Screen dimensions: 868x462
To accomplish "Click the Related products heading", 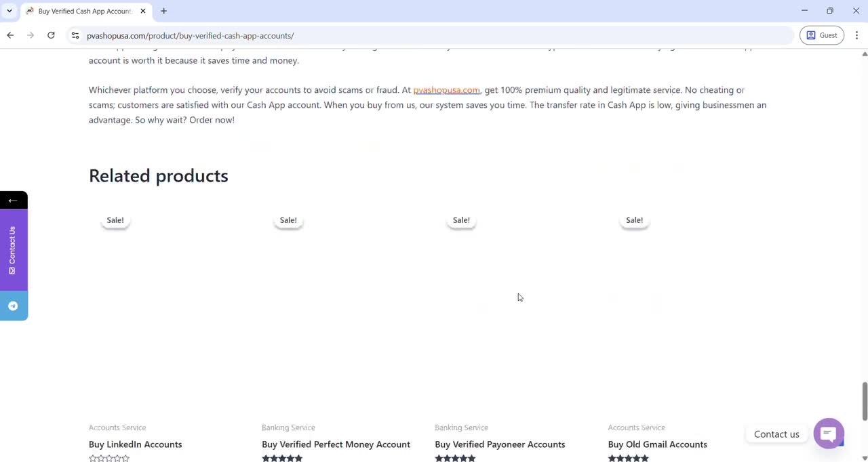I will click(159, 175).
